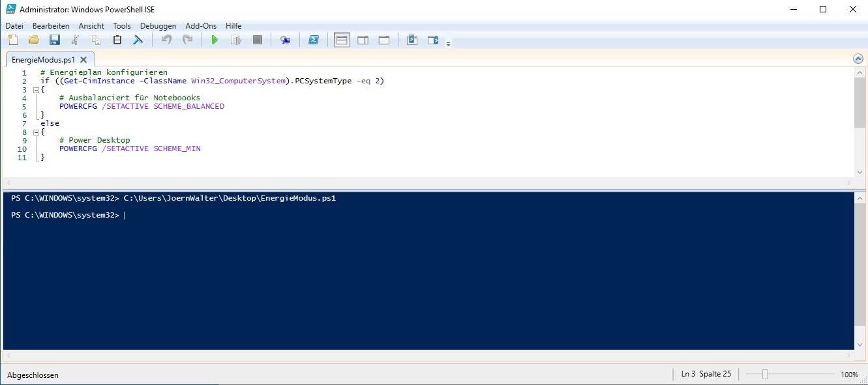868x385 pixels.
Task: Launch PowerShell.exe from the toolbar icon
Action: 314,40
